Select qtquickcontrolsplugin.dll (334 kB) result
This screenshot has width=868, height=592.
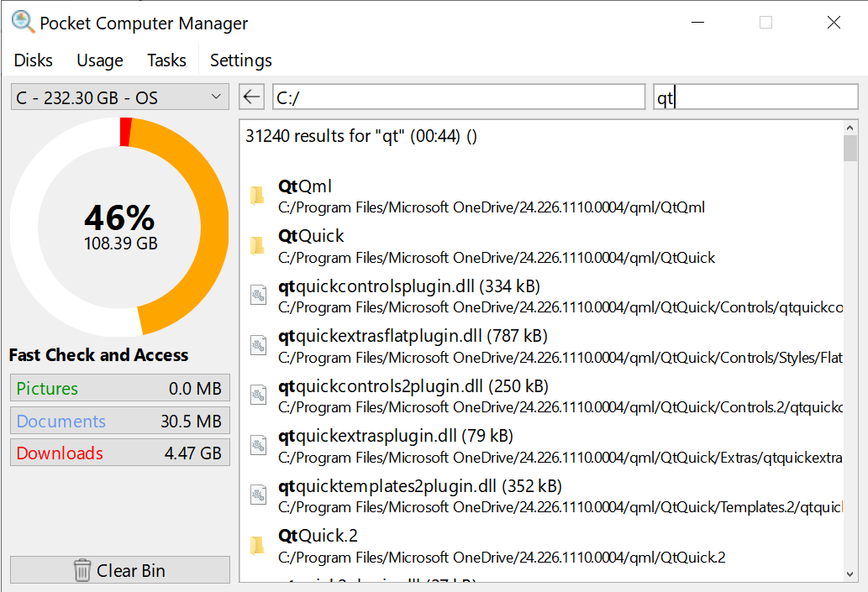point(408,286)
